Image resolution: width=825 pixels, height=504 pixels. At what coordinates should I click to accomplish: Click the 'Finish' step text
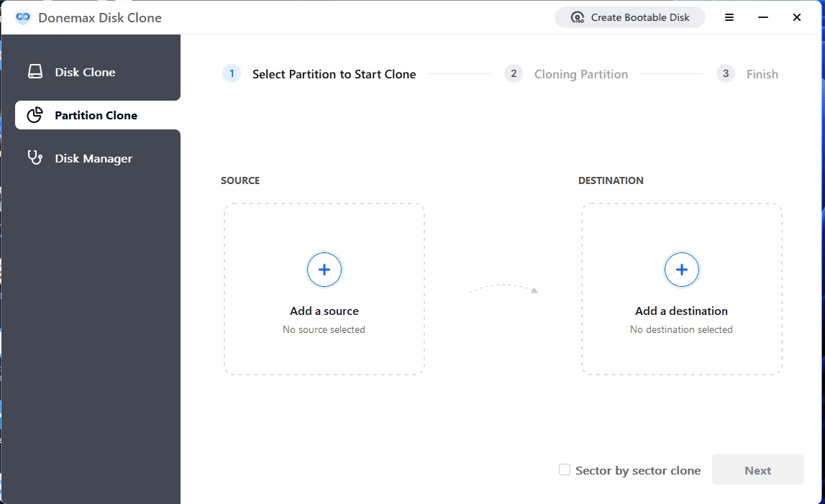762,74
